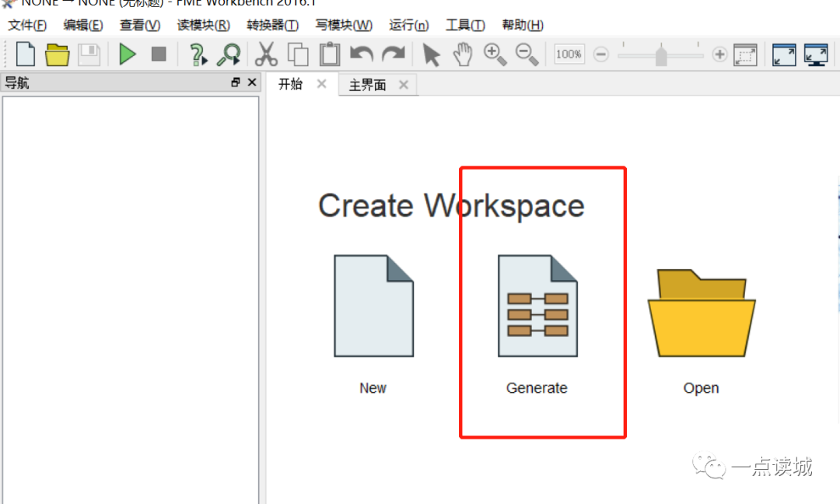The height and width of the screenshot is (504, 840).
Task: Click the Paste clipboard icon
Action: 330,54
